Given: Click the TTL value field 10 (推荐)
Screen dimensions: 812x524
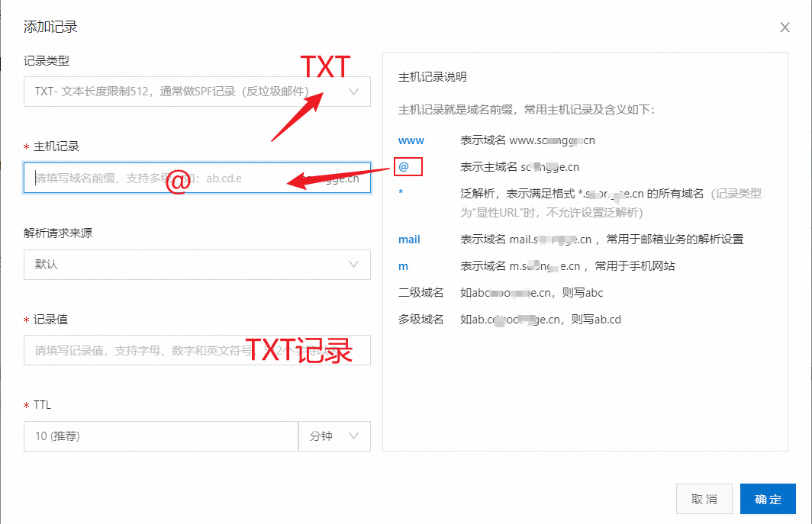Looking at the screenshot, I should (x=161, y=436).
